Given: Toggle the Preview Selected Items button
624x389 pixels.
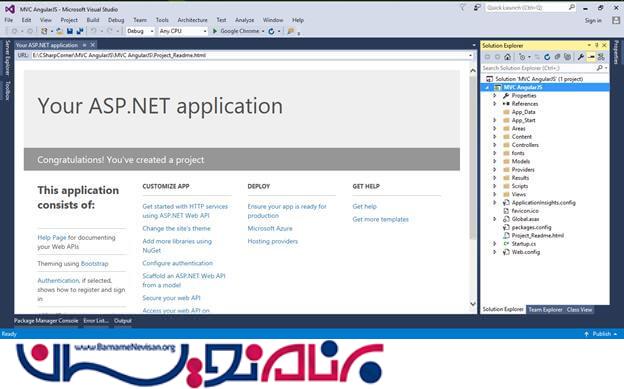Looking at the screenshot, I should point(591,57).
